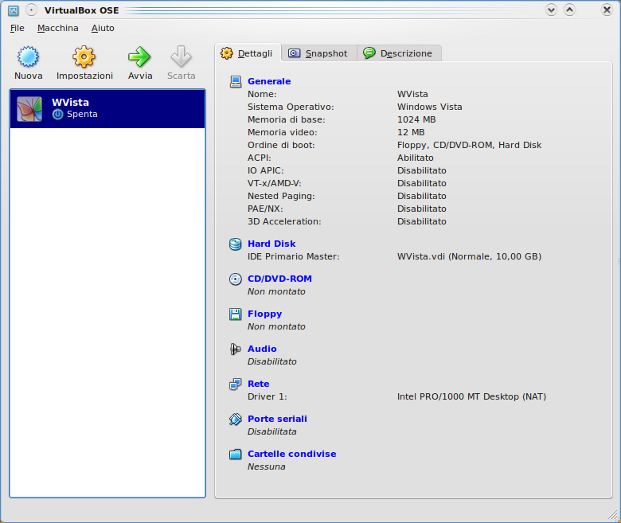Screen dimensions: 621x523
Task: Open the Rete settings link
Action: click(x=258, y=384)
